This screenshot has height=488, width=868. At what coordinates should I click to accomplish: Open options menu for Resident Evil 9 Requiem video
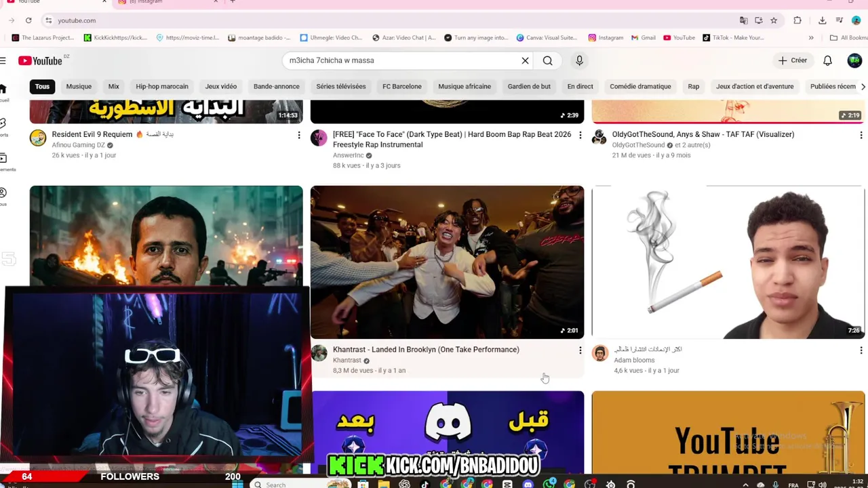pos(298,136)
